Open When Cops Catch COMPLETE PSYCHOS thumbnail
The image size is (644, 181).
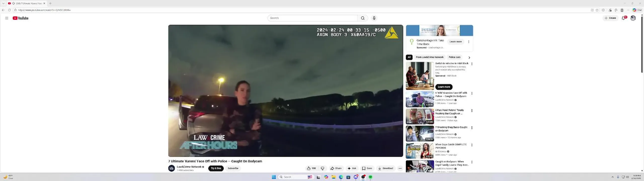(x=420, y=151)
